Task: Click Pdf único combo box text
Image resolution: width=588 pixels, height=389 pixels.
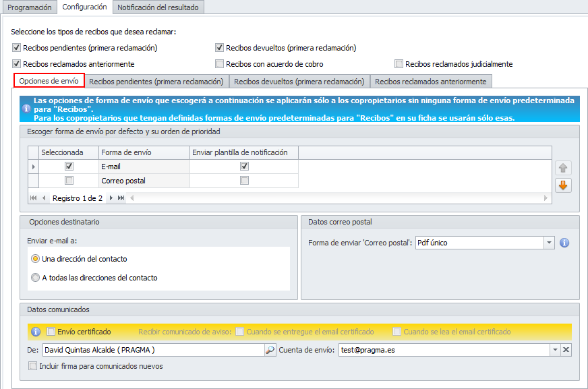Action: 479,243
